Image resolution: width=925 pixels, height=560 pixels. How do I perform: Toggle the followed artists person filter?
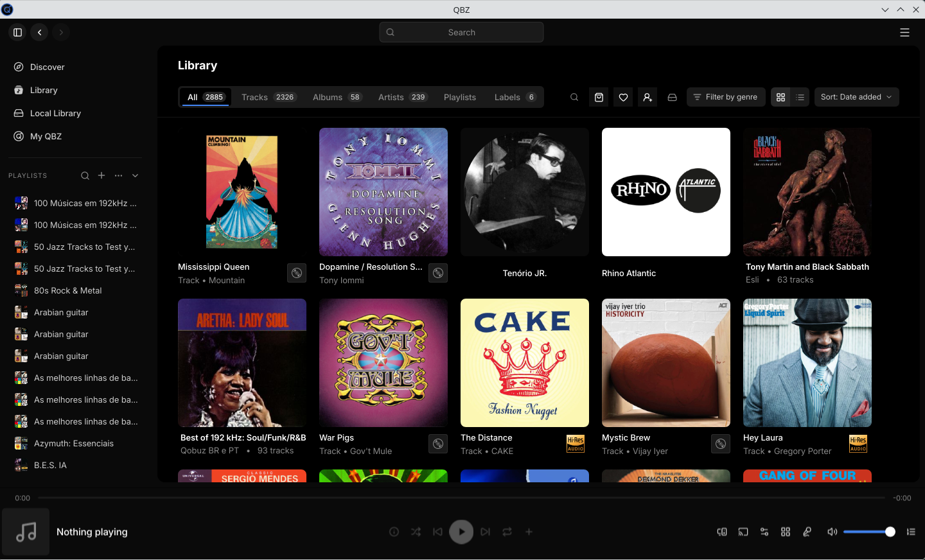point(647,97)
